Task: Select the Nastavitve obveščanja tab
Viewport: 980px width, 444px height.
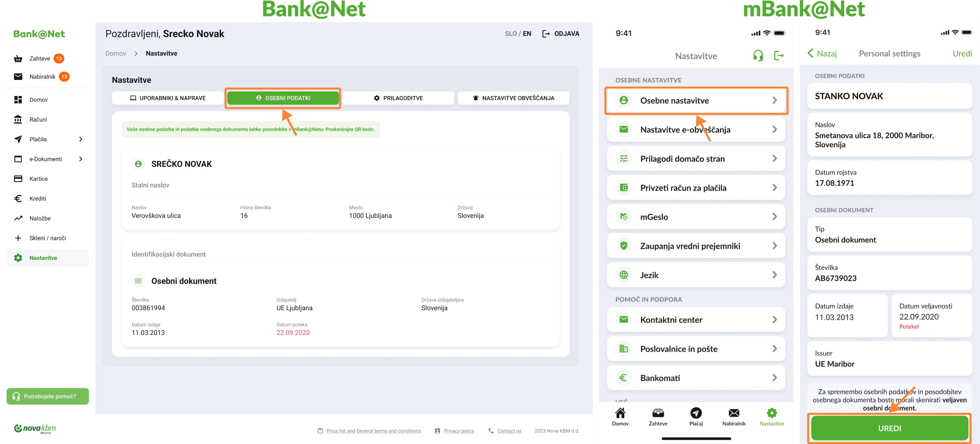Action: coord(513,98)
